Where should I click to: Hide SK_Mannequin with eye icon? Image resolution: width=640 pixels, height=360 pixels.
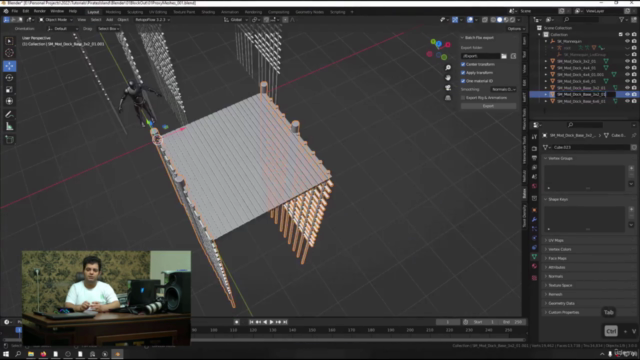tap(627, 41)
